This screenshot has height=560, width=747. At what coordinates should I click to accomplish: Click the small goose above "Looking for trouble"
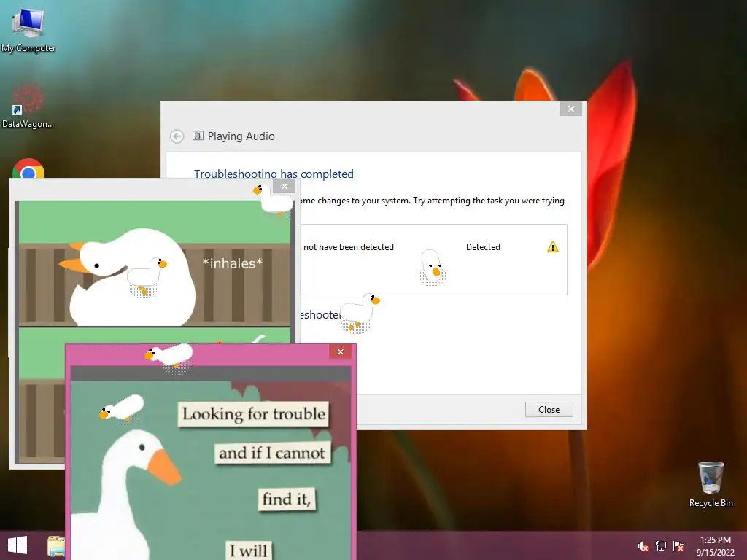(x=122, y=408)
